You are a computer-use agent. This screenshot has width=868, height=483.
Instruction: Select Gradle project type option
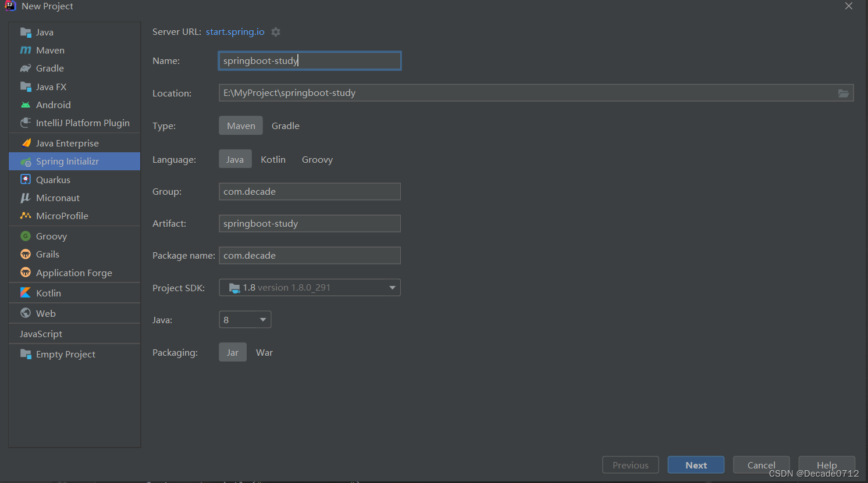coord(286,126)
